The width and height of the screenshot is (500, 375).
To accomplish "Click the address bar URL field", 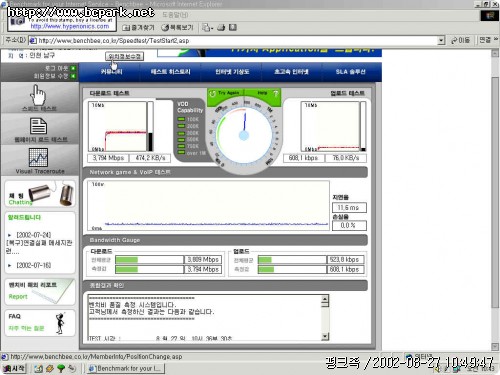I will (233, 41).
